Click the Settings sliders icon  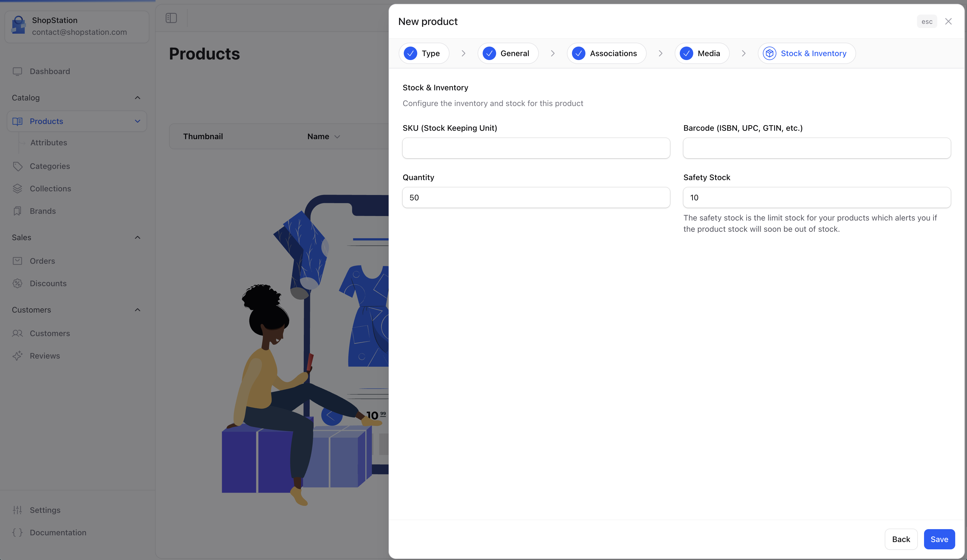(x=17, y=510)
